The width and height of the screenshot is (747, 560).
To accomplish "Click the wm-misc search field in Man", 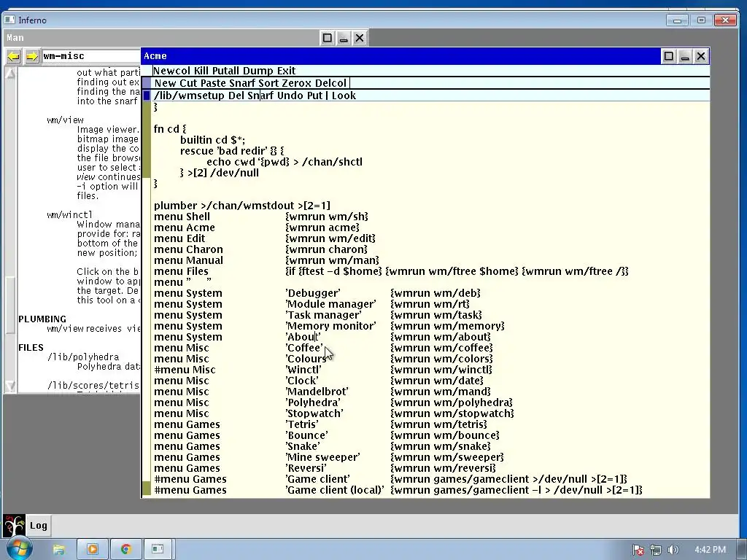I will 90,56.
